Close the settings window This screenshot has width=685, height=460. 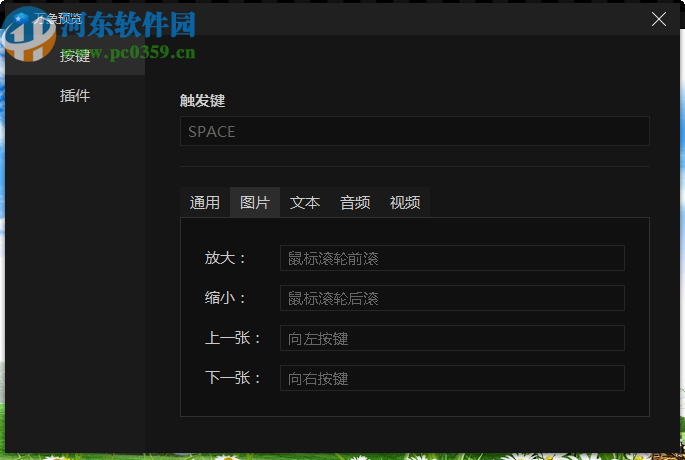point(658,19)
